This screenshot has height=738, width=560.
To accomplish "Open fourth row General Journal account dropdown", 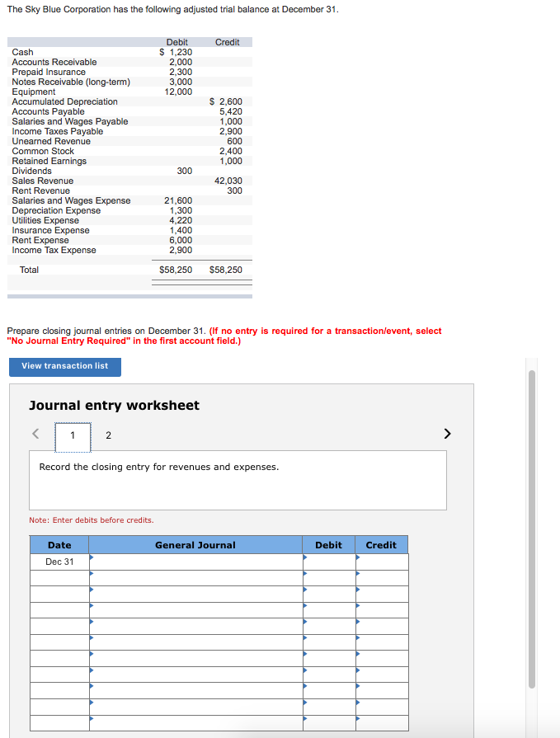I will click(195, 610).
